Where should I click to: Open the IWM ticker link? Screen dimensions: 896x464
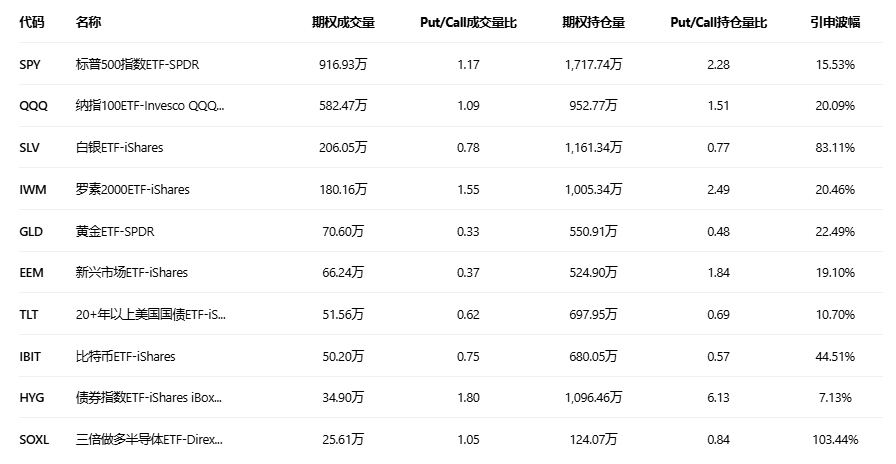(x=32, y=189)
